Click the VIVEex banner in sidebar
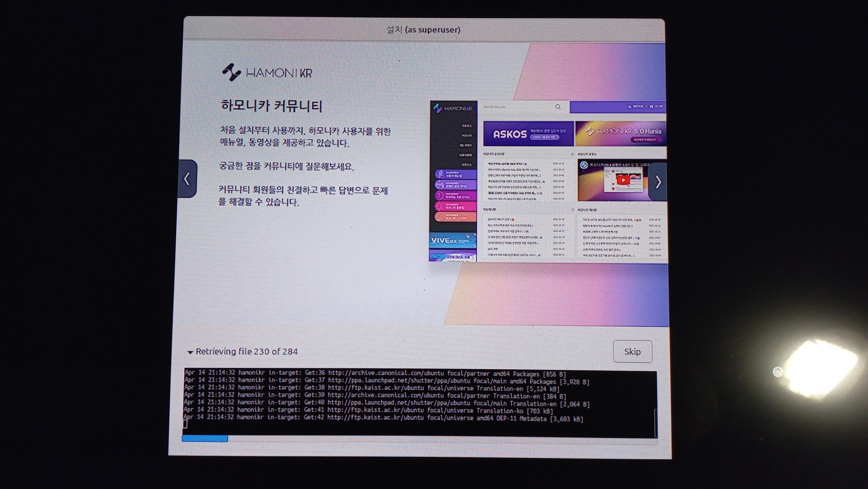The width and height of the screenshot is (868, 489). [453, 240]
